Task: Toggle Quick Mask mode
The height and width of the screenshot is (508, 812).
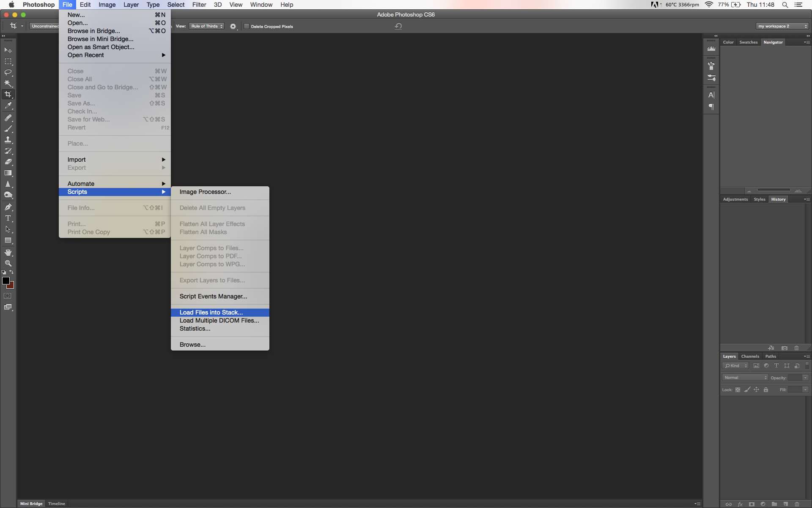Action: point(8,296)
